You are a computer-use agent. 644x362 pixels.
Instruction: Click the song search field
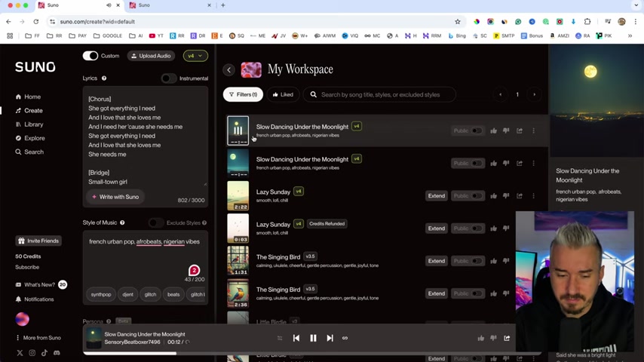click(x=379, y=94)
